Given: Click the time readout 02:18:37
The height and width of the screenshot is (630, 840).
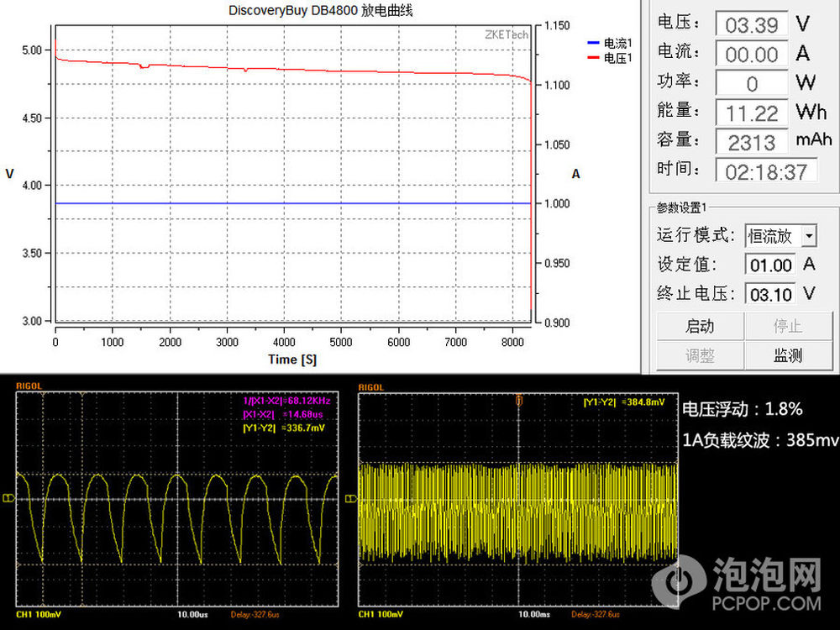Looking at the screenshot, I should [x=766, y=171].
